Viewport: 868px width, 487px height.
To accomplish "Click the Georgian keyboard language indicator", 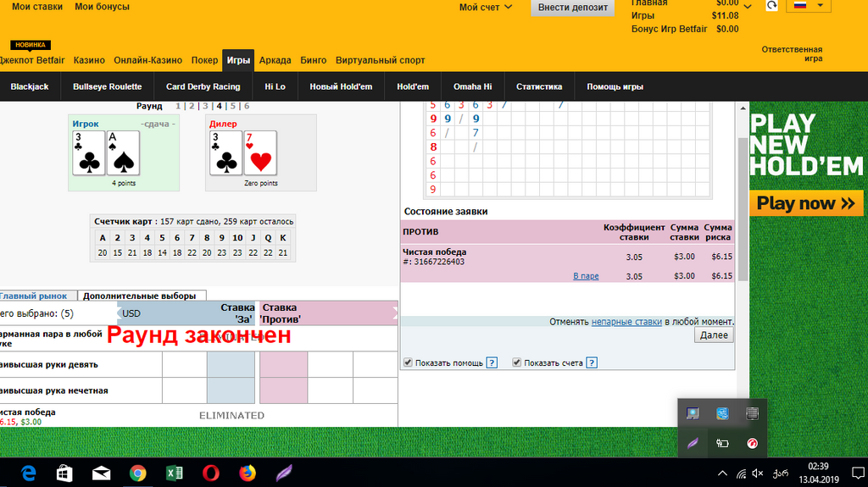I will point(781,473).
